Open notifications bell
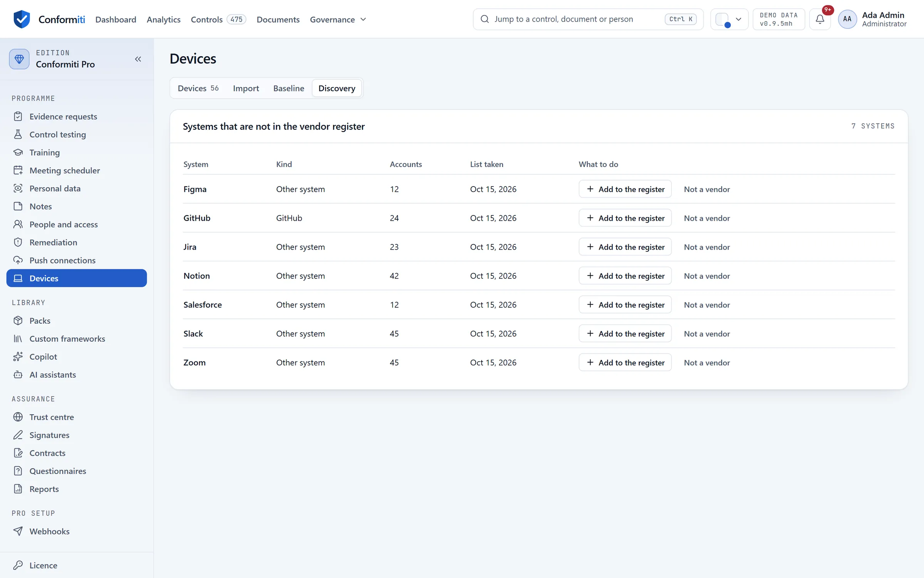 pos(820,19)
